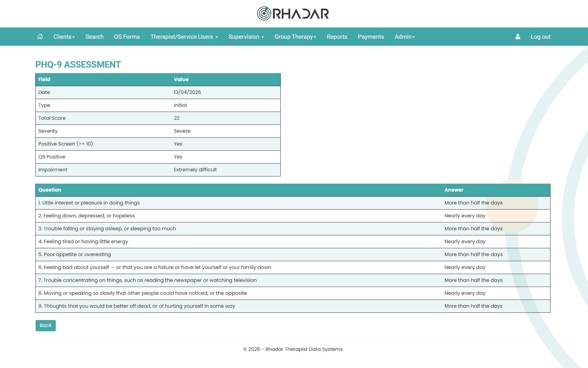588x368 pixels.
Task: Click the Value column header
Action: [181, 79]
